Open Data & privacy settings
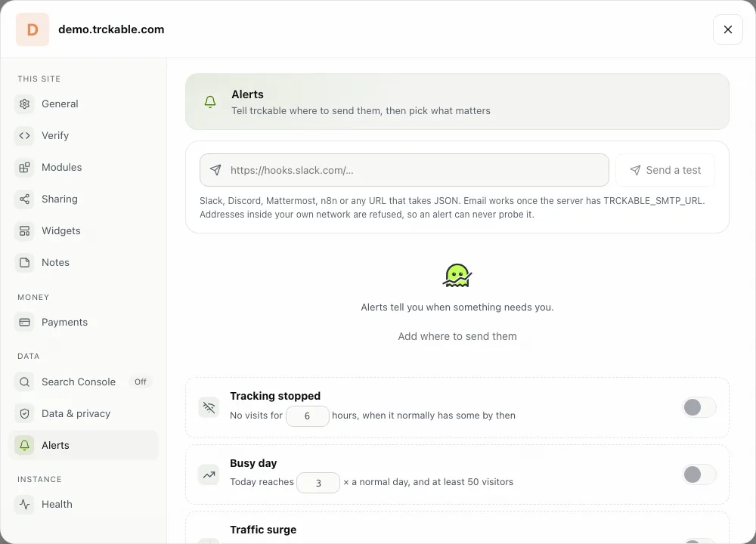The width and height of the screenshot is (756, 544). point(83,414)
